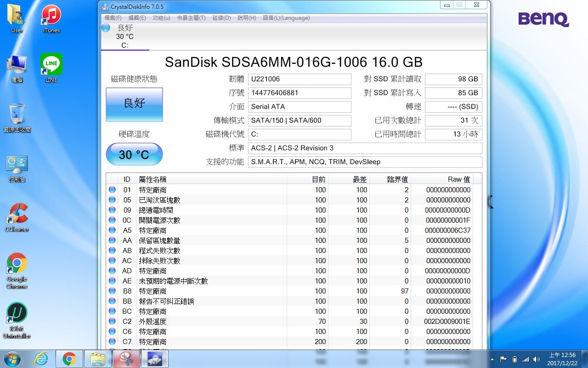The height and width of the screenshot is (368, 588).
Task: Click the Serial ATA interface field
Action: [300, 107]
